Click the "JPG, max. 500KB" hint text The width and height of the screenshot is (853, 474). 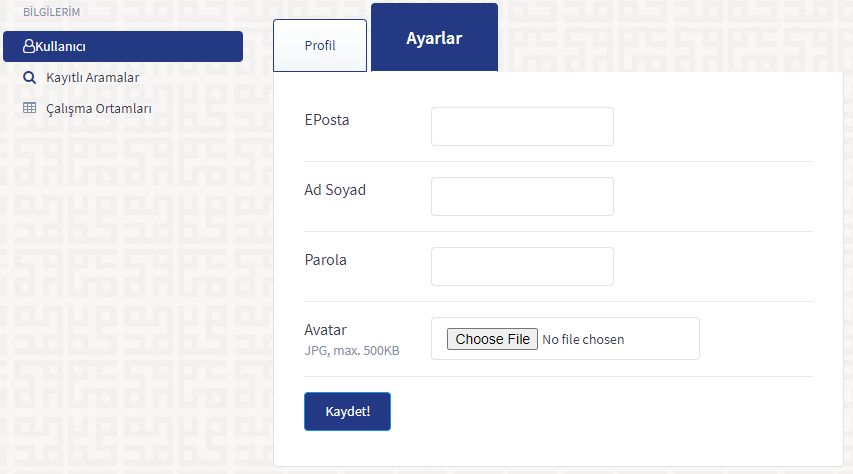351,351
